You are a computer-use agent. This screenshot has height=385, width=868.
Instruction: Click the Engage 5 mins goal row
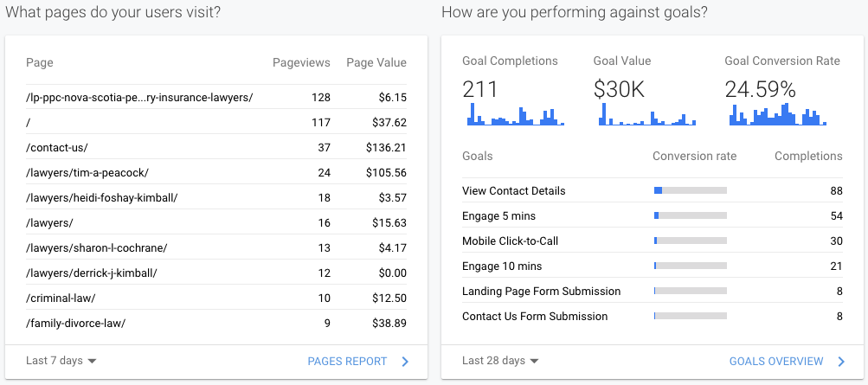click(498, 215)
